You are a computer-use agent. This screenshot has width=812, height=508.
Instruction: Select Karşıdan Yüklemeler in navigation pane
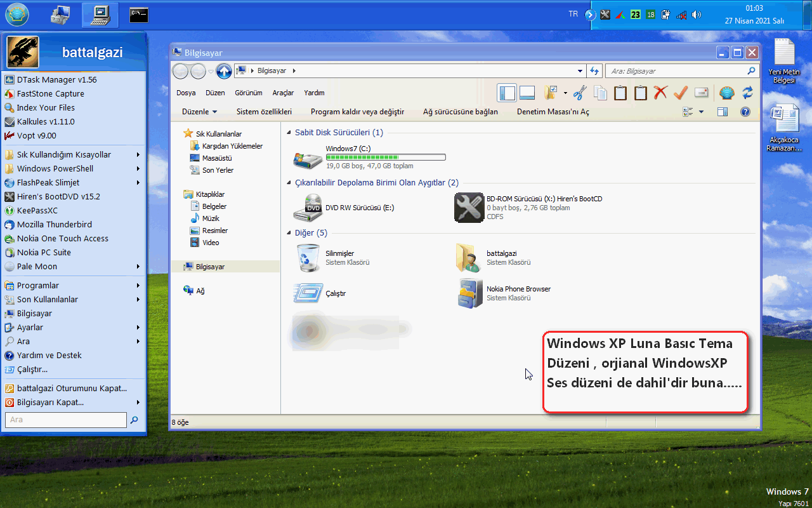pyautogui.click(x=227, y=146)
